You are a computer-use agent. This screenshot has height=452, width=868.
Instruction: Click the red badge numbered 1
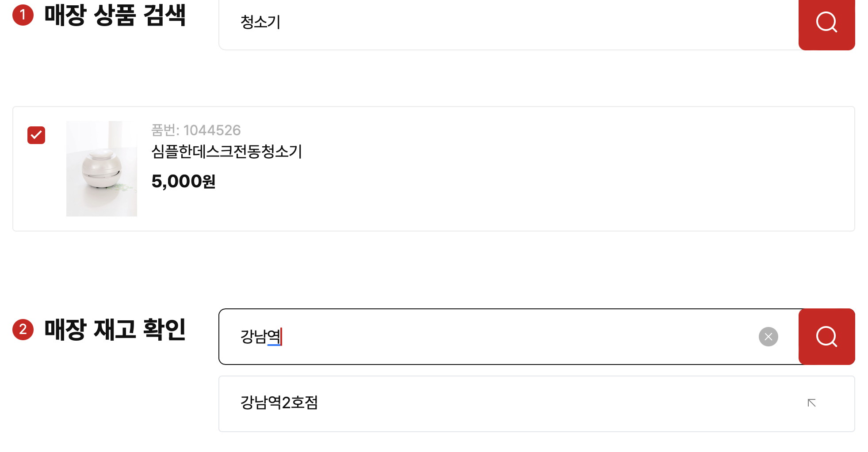pyautogui.click(x=23, y=15)
